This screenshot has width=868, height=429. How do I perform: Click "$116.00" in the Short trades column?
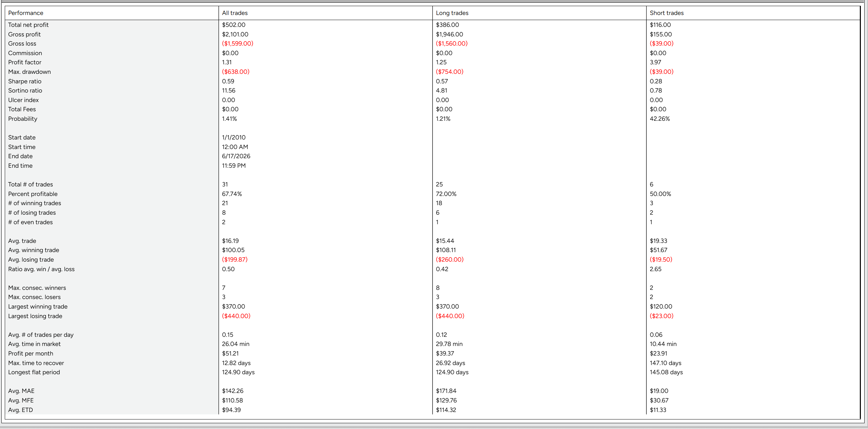[660, 25]
